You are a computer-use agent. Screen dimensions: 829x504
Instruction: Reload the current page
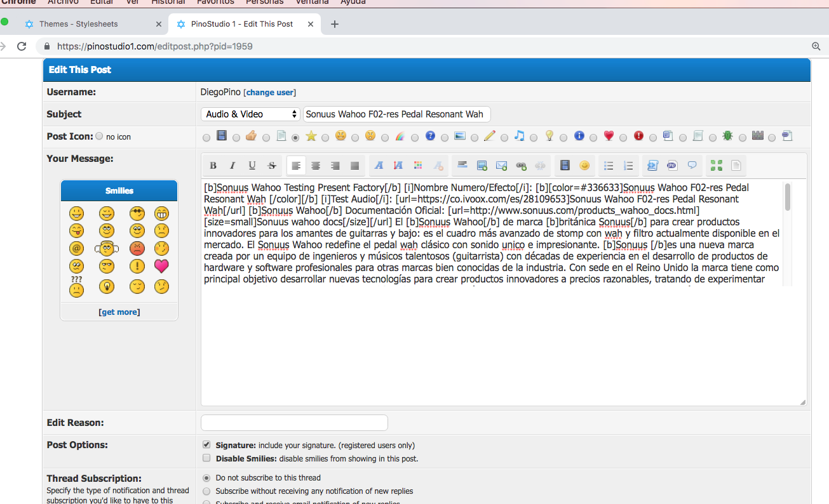tap(22, 46)
